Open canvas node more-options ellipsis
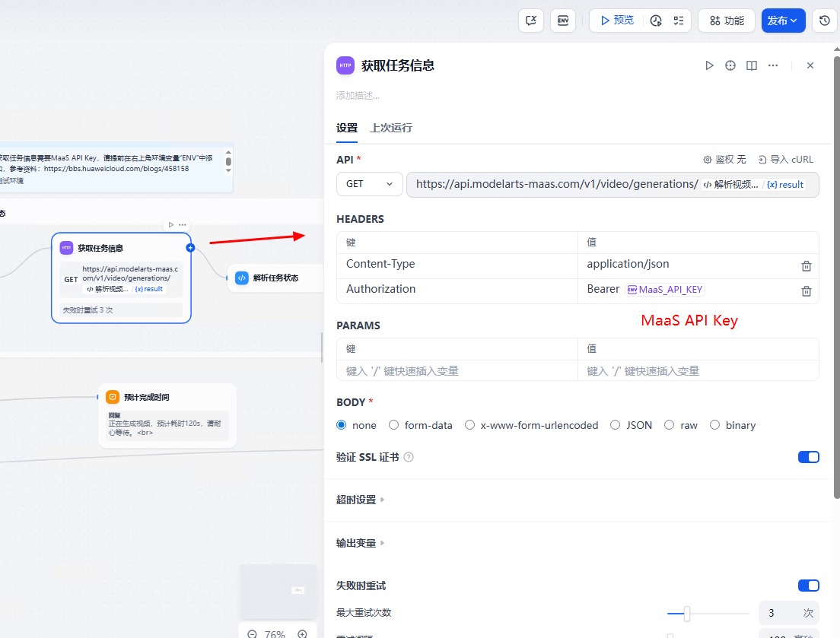Screen dimensions: 840x638 183,225
